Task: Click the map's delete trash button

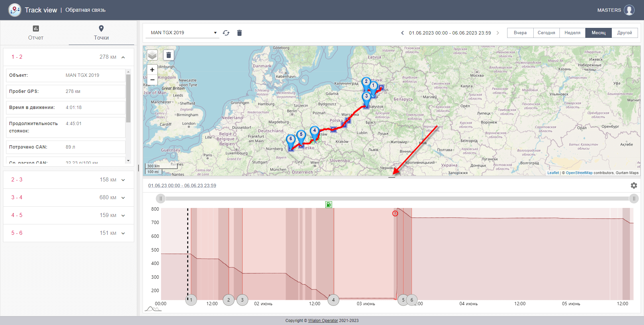Action: click(x=169, y=55)
